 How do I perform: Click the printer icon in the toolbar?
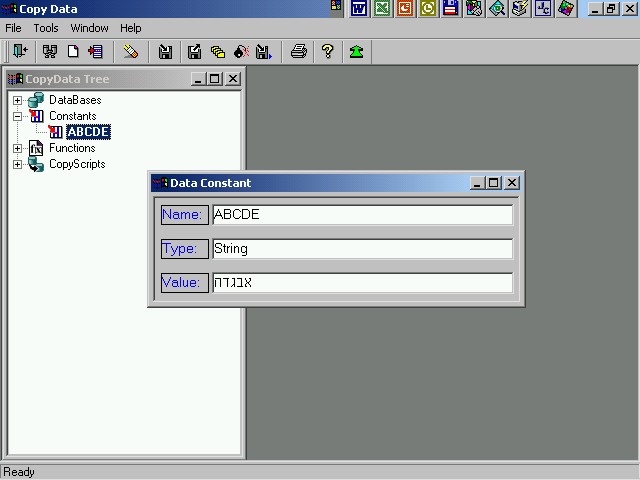298,52
